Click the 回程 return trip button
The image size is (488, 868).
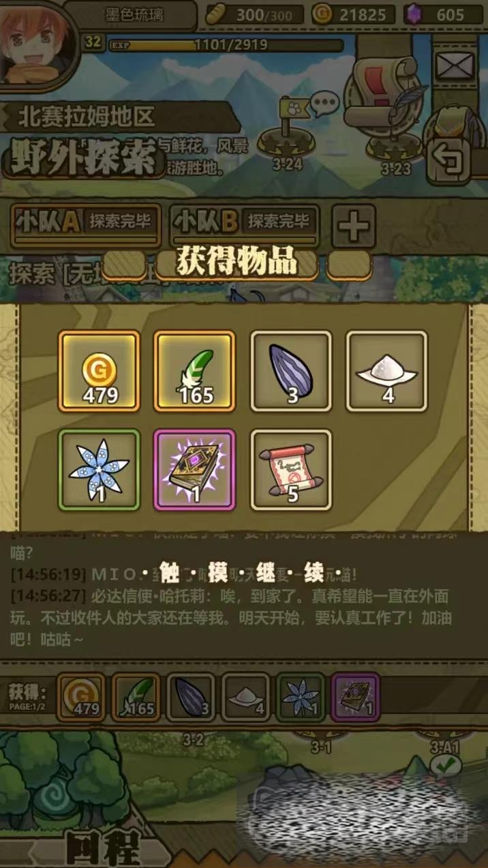coord(102,848)
